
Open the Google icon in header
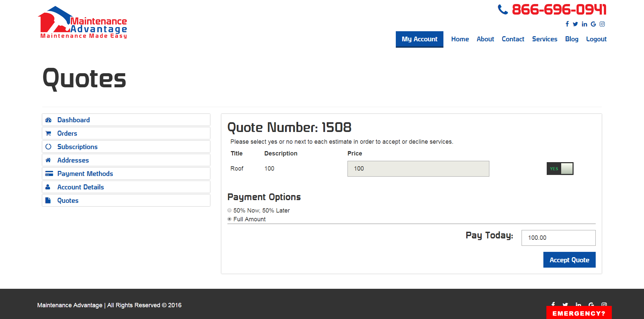593,24
